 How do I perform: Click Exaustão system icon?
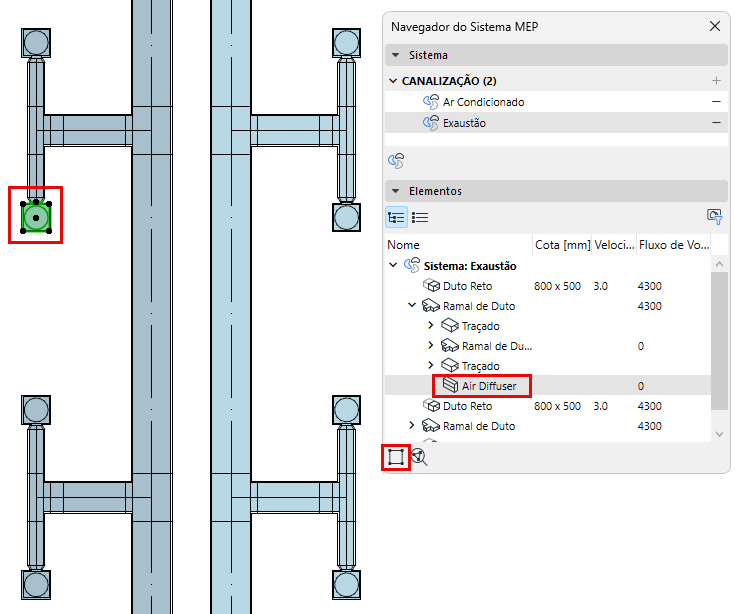coord(430,123)
